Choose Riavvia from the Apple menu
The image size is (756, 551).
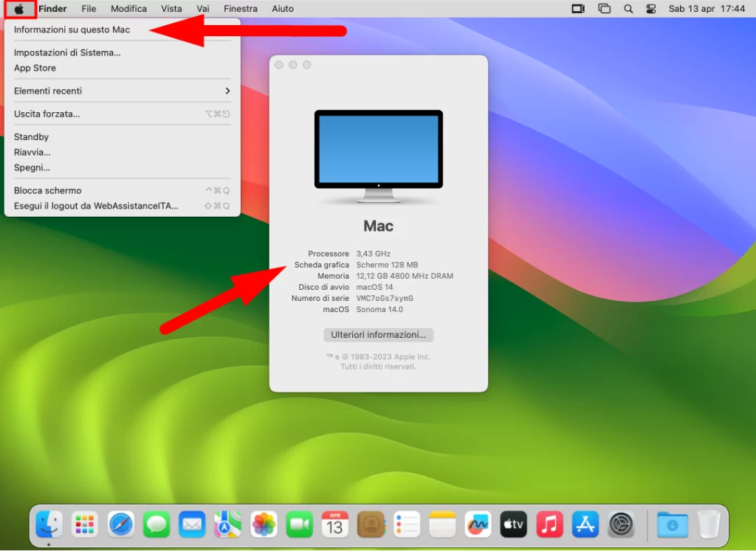tap(122, 152)
